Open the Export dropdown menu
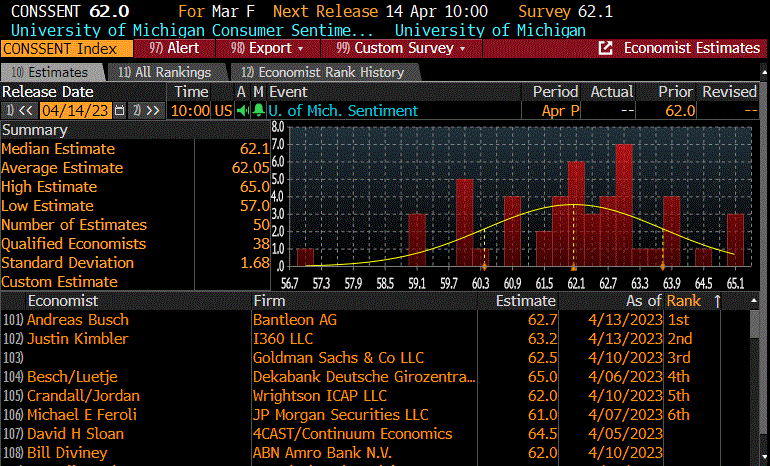 [x=269, y=49]
